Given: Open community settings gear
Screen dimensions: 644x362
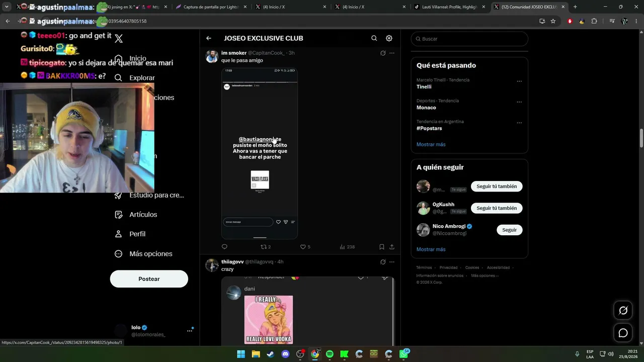Looking at the screenshot, I should (x=389, y=38).
